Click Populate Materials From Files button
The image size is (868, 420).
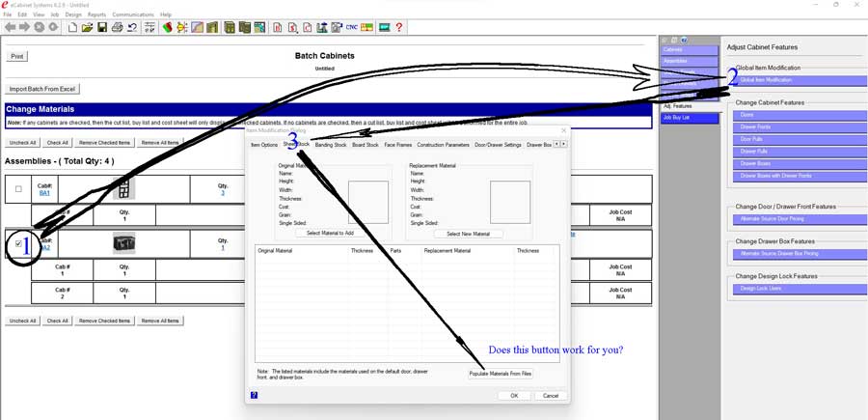click(501, 374)
